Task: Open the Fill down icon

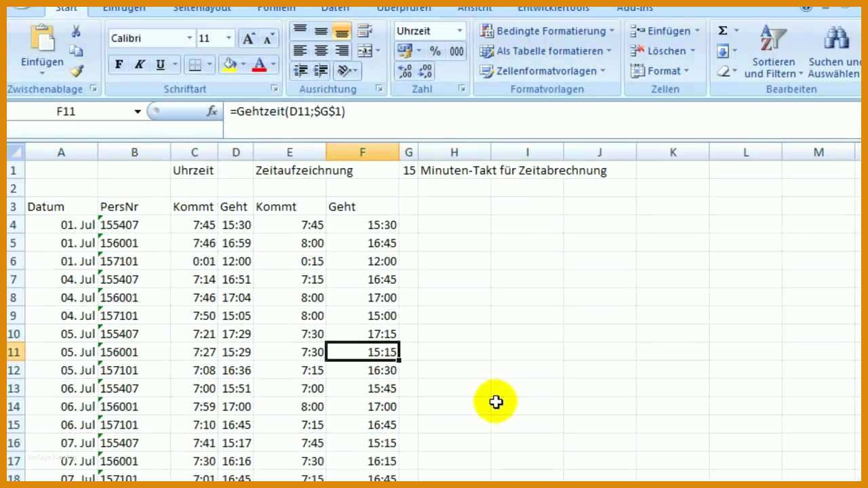Action: (x=723, y=51)
